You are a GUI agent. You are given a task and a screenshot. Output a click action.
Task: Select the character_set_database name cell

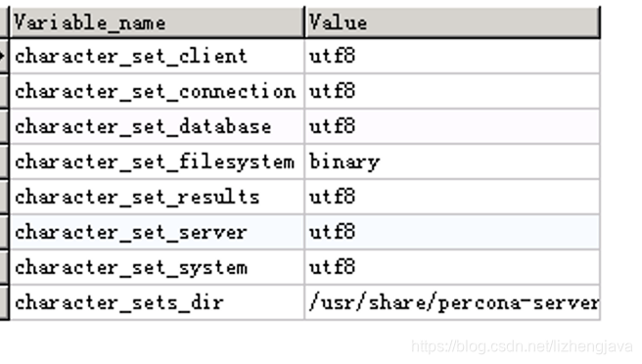[157, 126]
